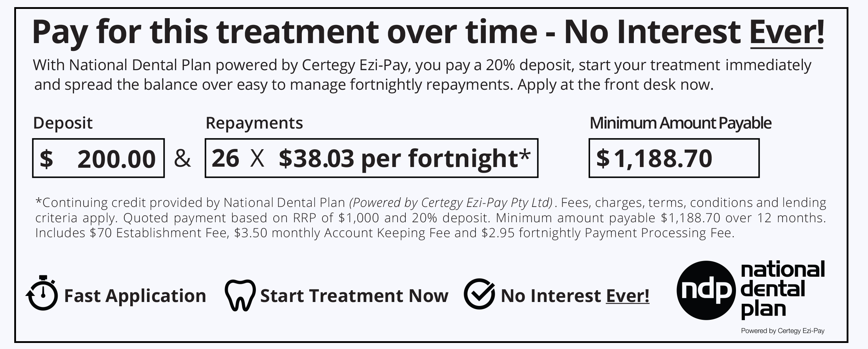Click the Fast Application text
The width and height of the screenshot is (868, 349).
[135, 296]
